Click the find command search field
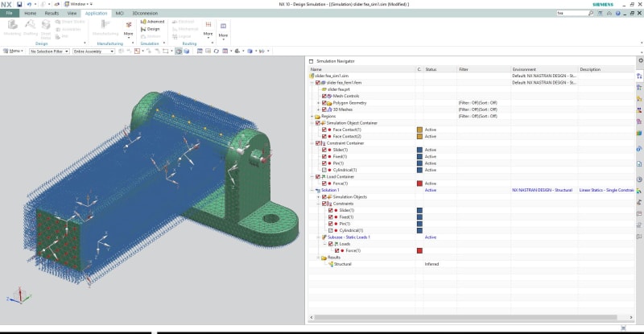The height and width of the screenshot is (334, 644). click(572, 13)
